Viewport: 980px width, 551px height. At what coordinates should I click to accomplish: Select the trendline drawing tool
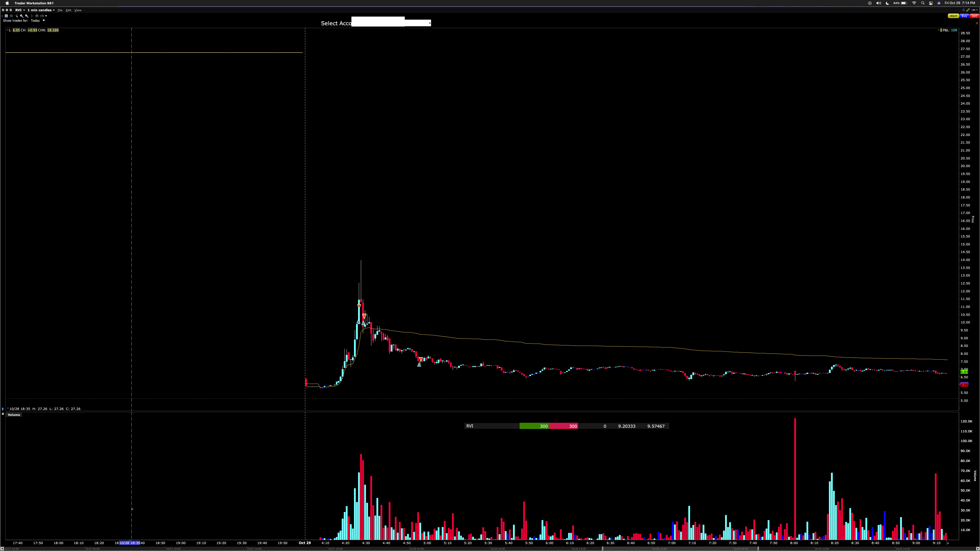click(16, 16)
